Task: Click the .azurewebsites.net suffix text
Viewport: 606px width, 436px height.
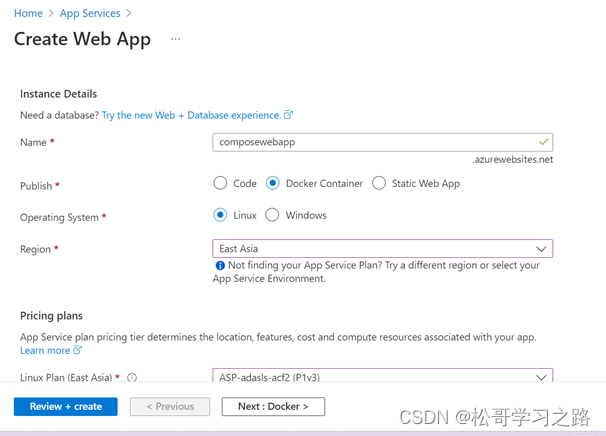Action: [512, 160]
